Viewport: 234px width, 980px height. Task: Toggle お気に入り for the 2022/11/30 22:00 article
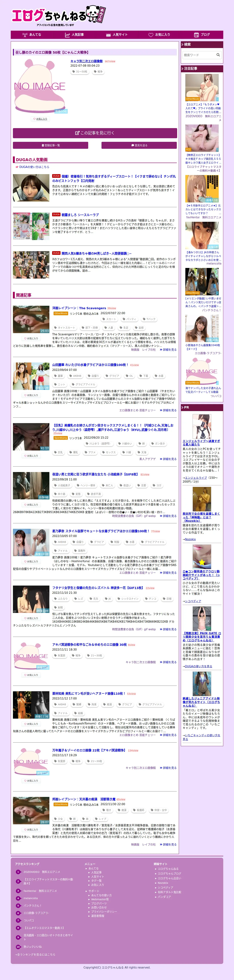coord(31,829)
